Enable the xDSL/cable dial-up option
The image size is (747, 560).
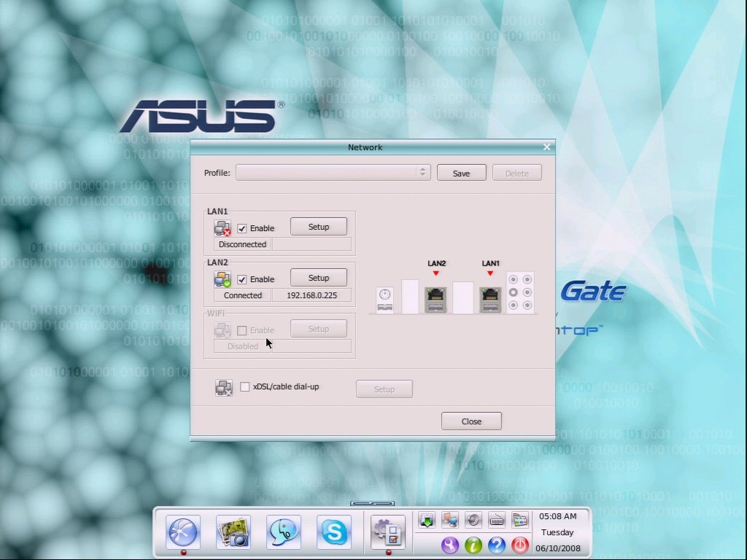click(245, 386)
